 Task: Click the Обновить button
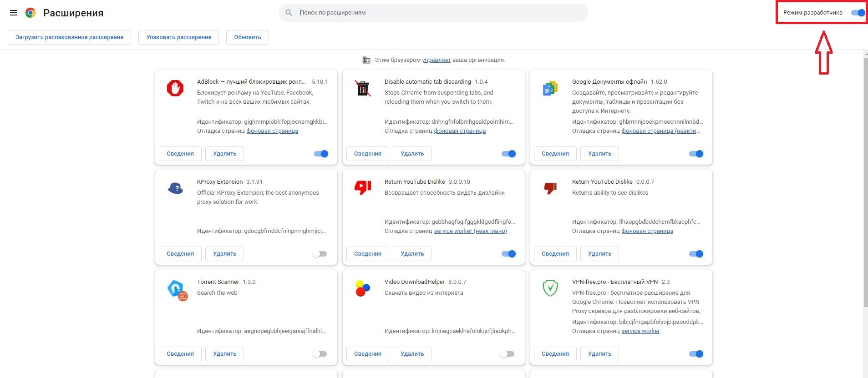(x=248, y=37)
